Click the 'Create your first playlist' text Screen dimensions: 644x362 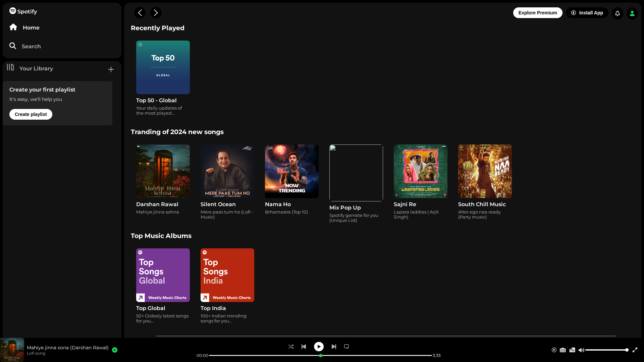pyautogui.click(x=42, y=89)
